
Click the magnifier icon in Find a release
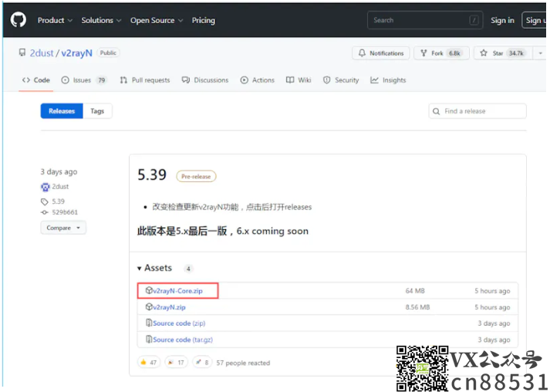(436, 111)
